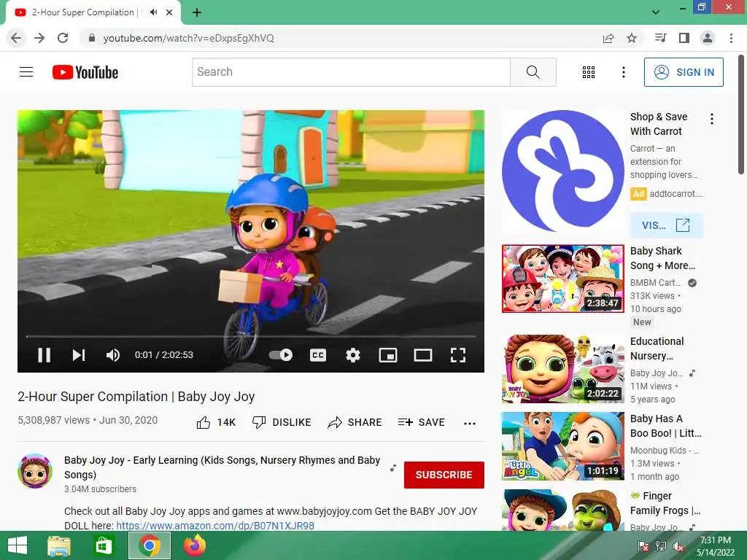Select the 2-Hour Super Compilation tab
747x560 pixels.
click(x=93, y=12)
